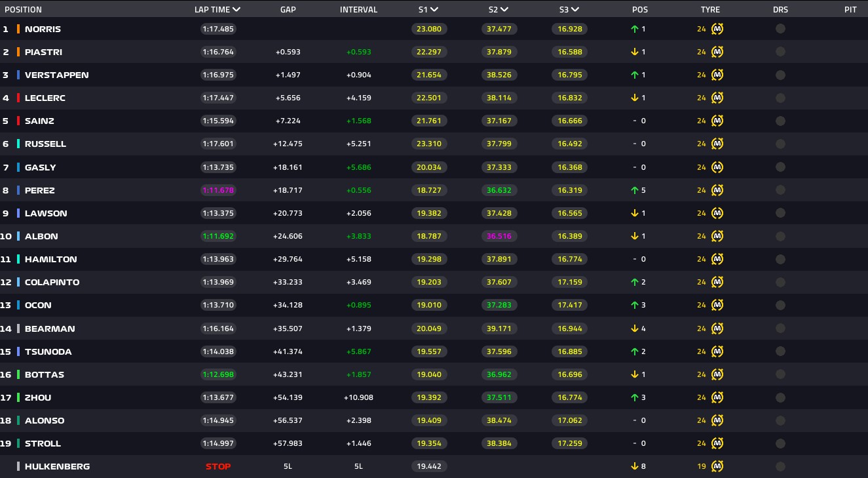Viewport: 868px width, 478px height.
Task: Click the GAP column header
Action: (288, 10)
